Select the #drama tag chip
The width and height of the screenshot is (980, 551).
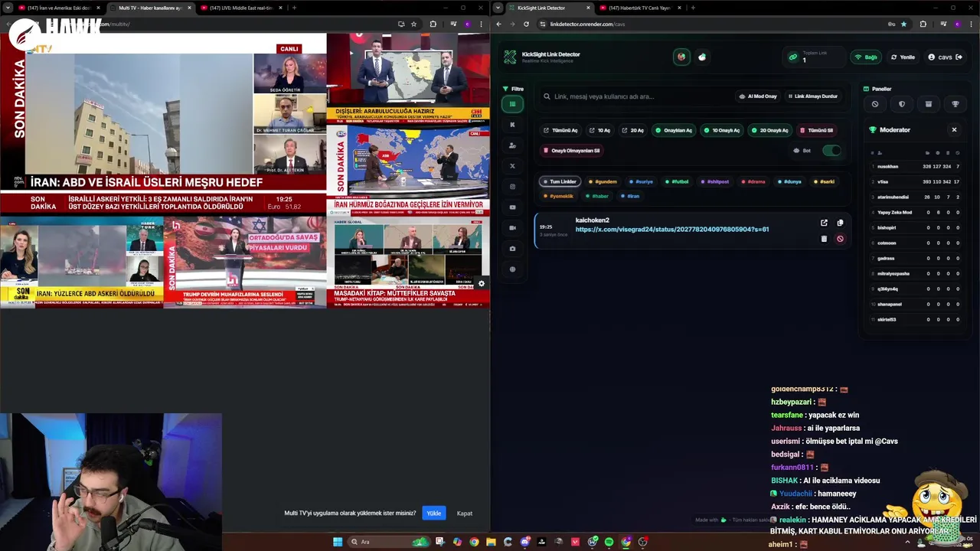[753, 181]
